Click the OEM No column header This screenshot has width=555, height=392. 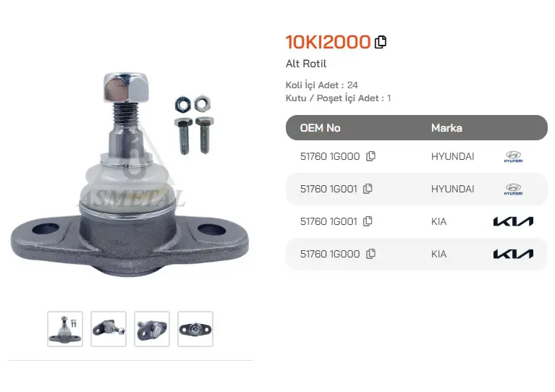320,128
